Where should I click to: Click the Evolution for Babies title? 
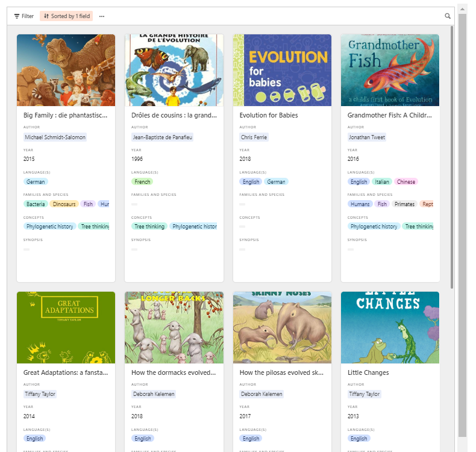tap(269, 115)
